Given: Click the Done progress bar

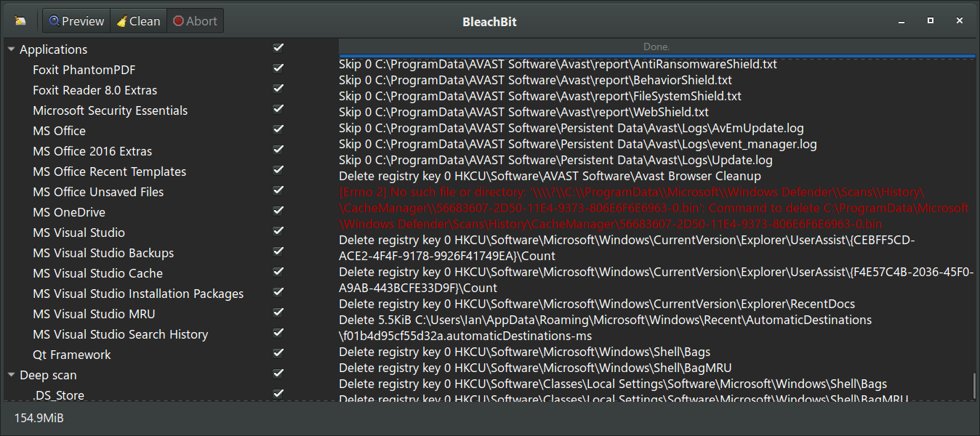Looking at the screenshot, I should (x=656, y=47).
